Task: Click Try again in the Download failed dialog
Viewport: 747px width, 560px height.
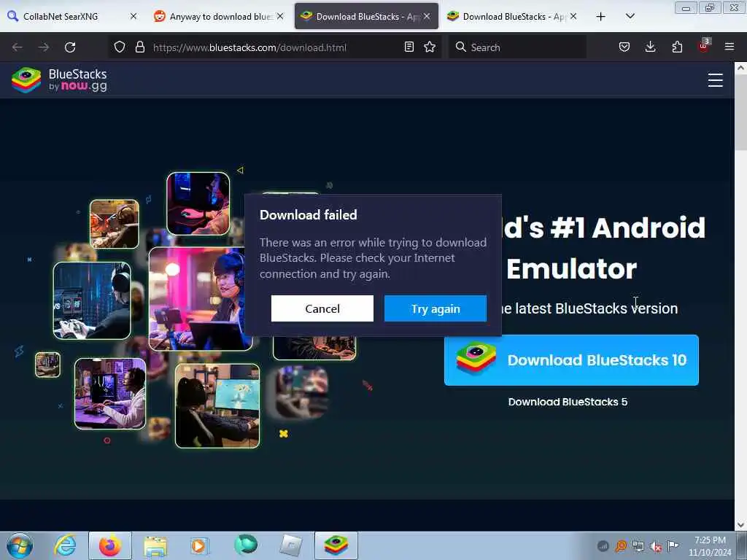Action: pos(436,308)
